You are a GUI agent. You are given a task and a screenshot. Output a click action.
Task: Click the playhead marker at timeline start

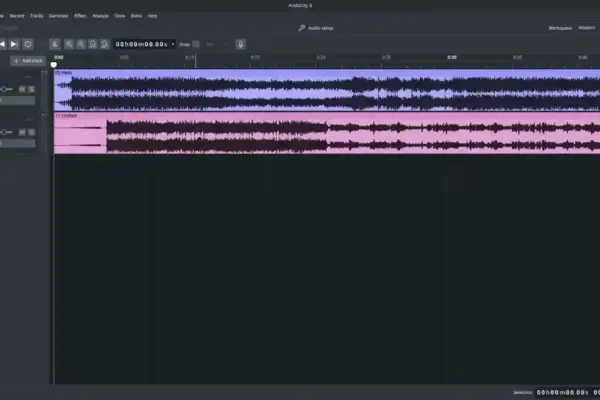tap(54, 65)
